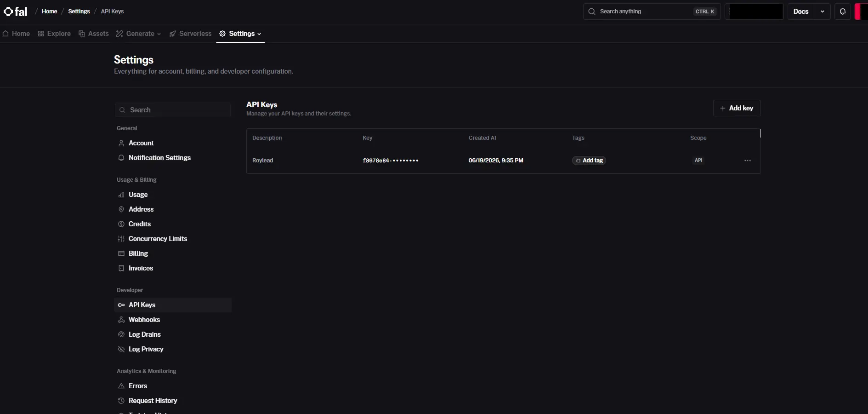Click the Usage chart icon

pos(121,195)
